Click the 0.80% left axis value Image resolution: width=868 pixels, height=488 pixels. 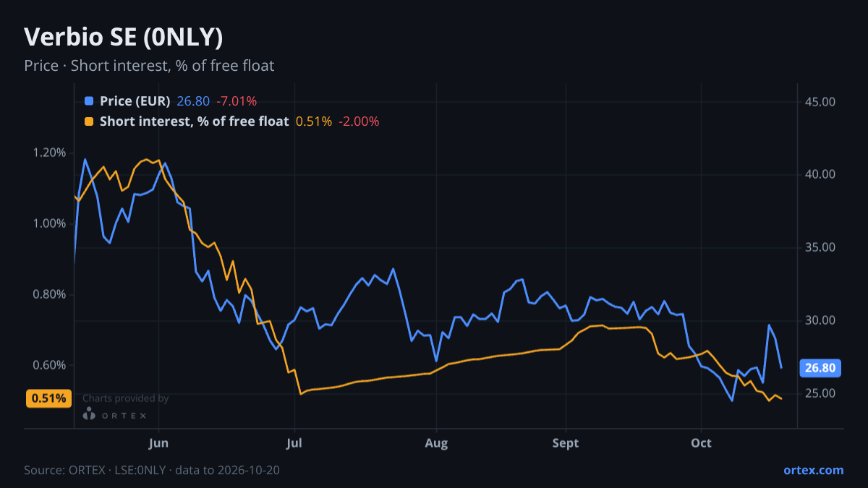[48, 294]
